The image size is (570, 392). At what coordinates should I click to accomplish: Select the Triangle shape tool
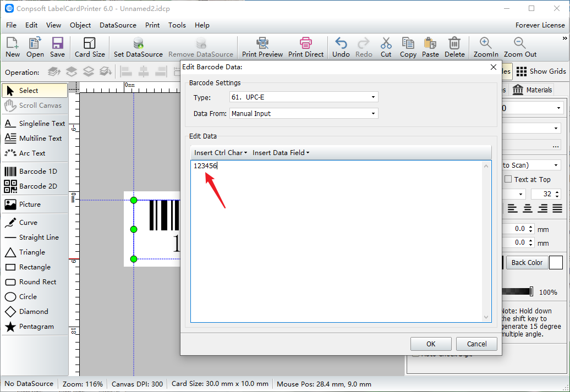pyautogui.click(x=35, y=252)
